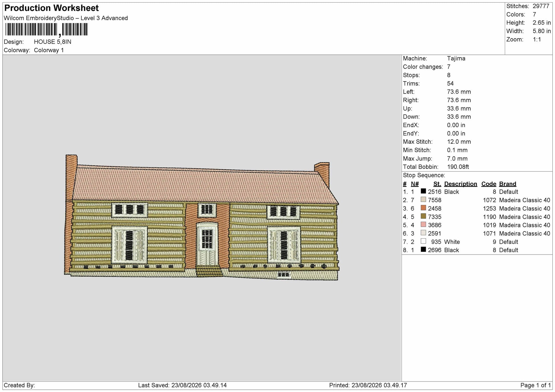
Task: Click the HOUSE 5,8IN design name
Action: point(53,42)
